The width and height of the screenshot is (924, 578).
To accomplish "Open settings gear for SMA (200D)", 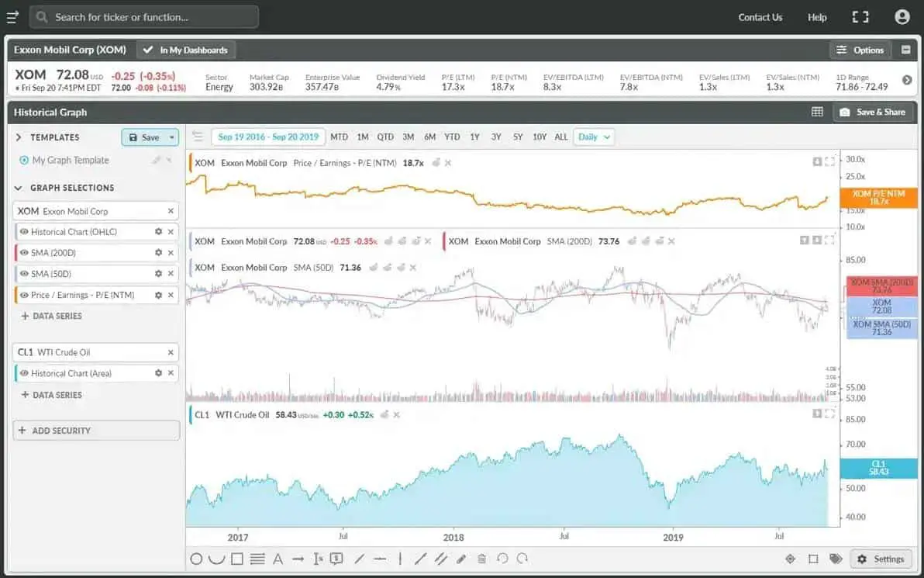I will pyautogui.click(x=158, y=252).
